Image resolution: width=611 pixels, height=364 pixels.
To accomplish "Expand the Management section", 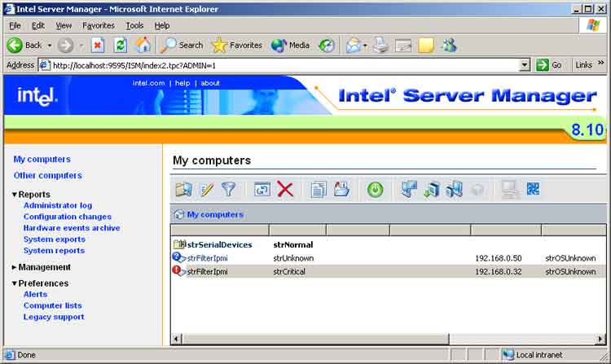I will (x=15, y=267).
